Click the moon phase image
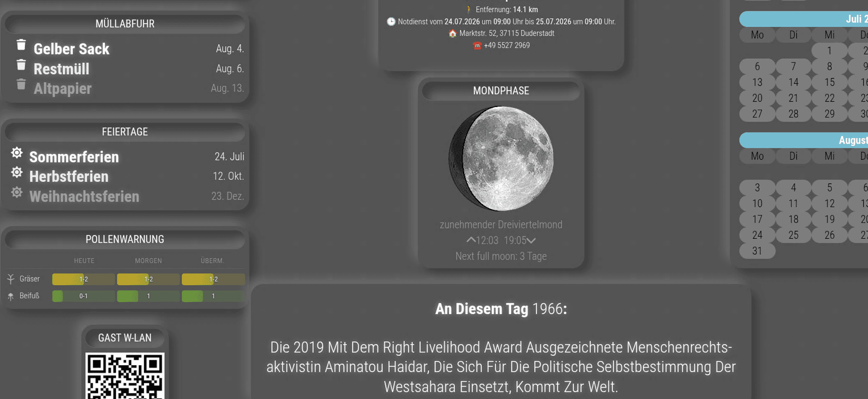The image size is (868, 399). pyautogui.click(x=501, y=158)
